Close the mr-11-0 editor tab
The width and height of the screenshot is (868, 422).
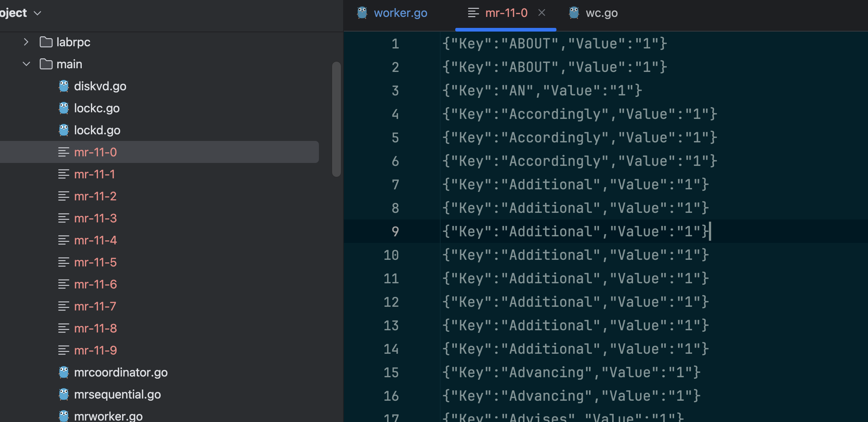542,13
